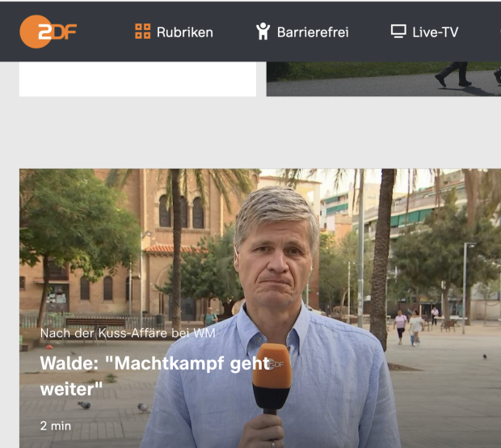Image resolution: width=501 pixels, height=448 pixels.
Task: Open the Rubriken menu label
Action: [x=184, y=32]
